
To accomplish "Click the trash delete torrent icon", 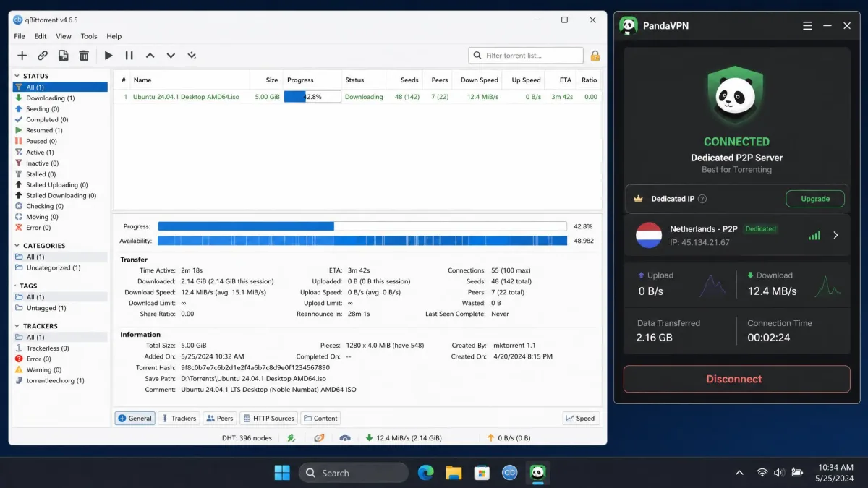I will 84,56.
